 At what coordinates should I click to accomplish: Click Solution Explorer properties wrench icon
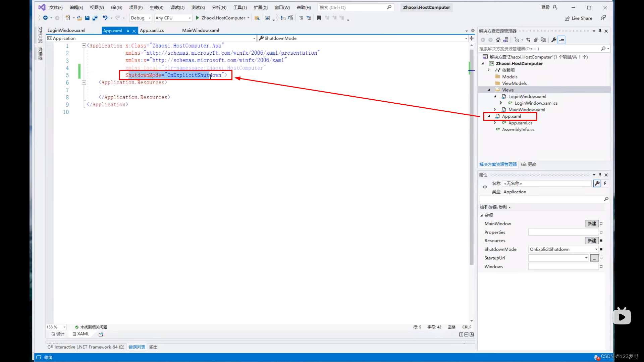pyautogui.click(x=554, y=40)
